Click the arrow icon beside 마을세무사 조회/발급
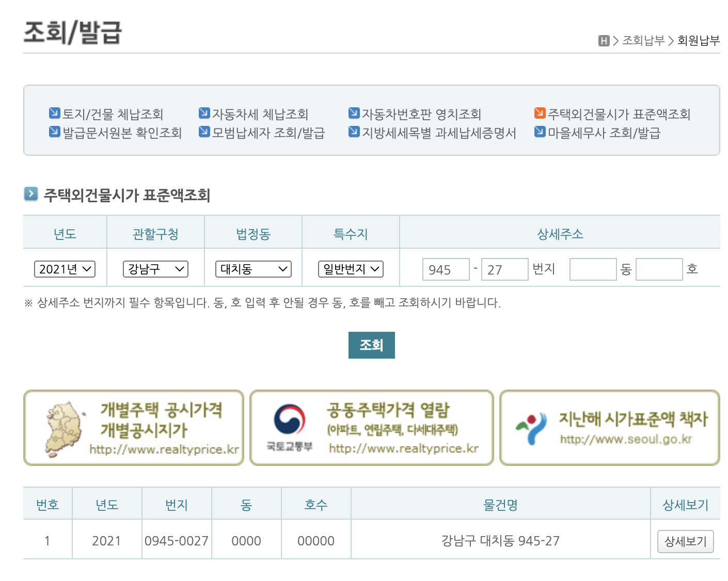Viewport: 728px width, 581px height. point(539,131)
